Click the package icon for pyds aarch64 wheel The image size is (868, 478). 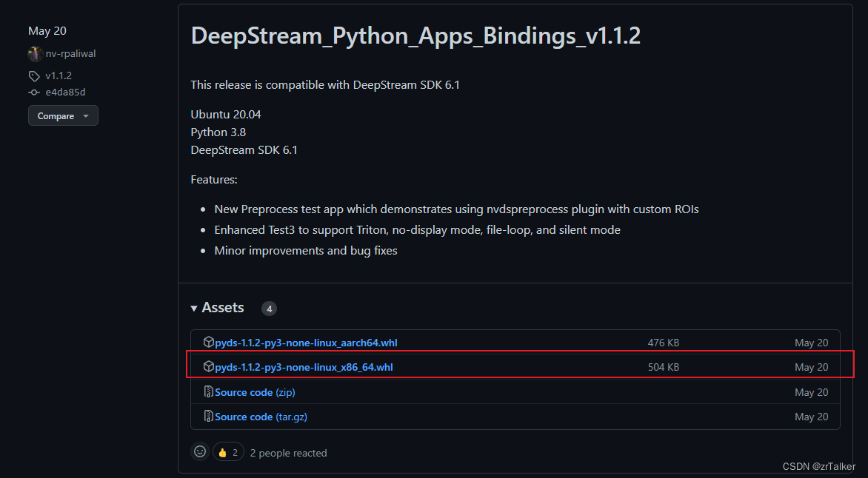coord(209,342)
